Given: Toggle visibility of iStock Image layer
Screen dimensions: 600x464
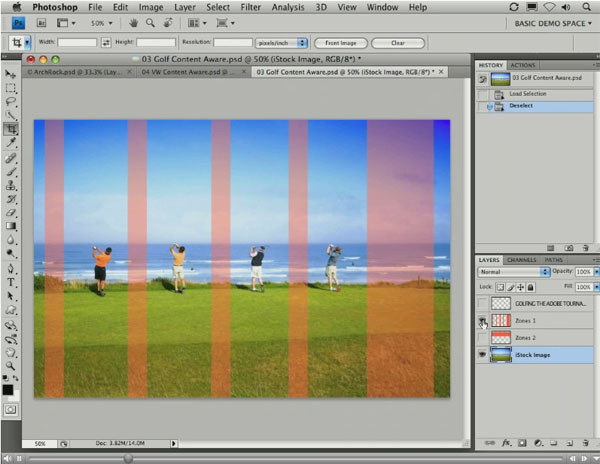Looking at the screenshot, I should point(483,355).
